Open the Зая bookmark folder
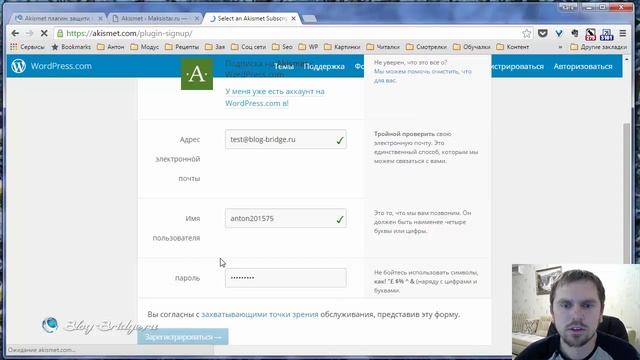 pos(215,47)
